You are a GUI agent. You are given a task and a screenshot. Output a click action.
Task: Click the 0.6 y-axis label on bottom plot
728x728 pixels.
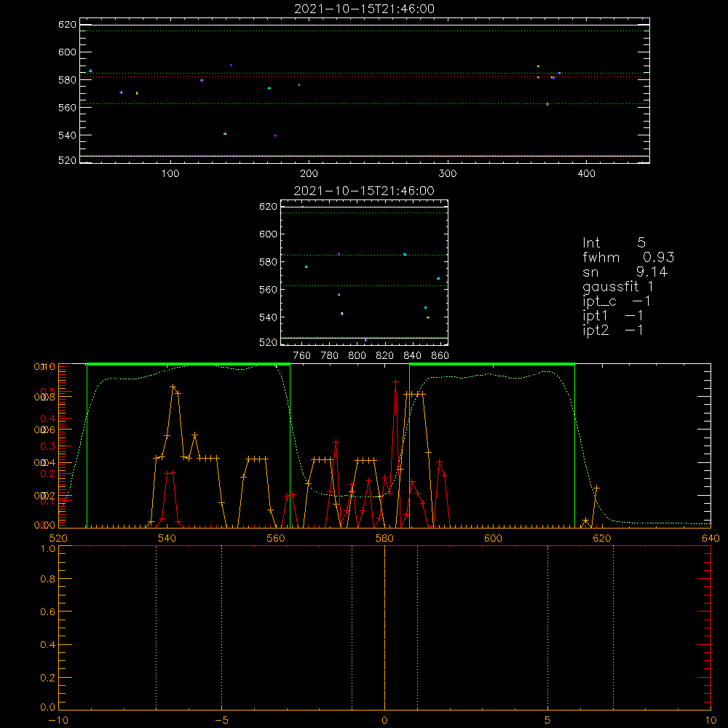click(48, 612)
